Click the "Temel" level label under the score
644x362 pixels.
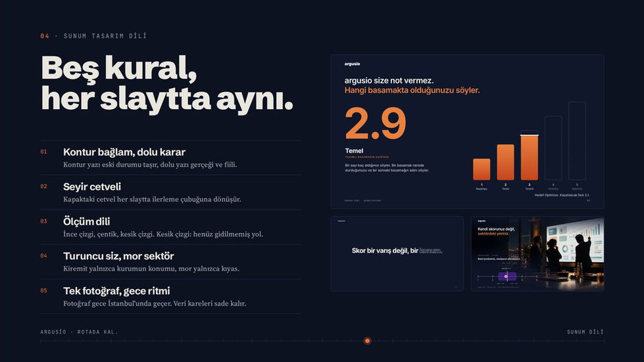click(x=354, y=151)
